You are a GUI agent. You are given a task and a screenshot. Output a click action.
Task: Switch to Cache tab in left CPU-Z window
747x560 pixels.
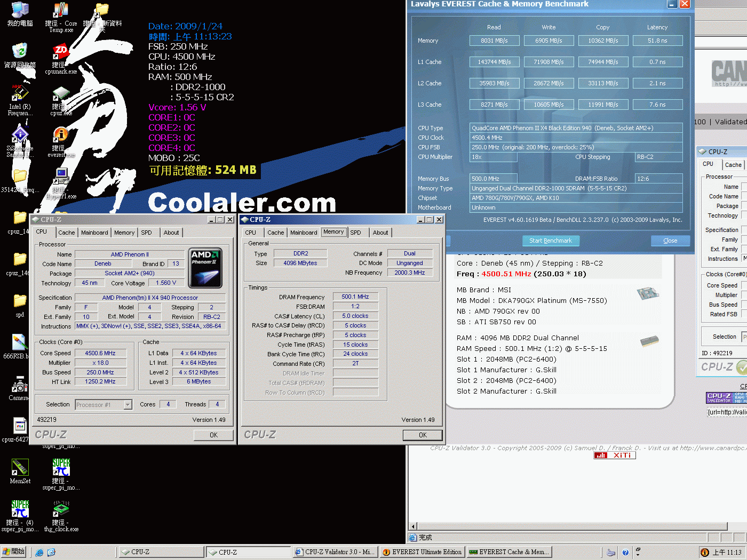point(67,233)
